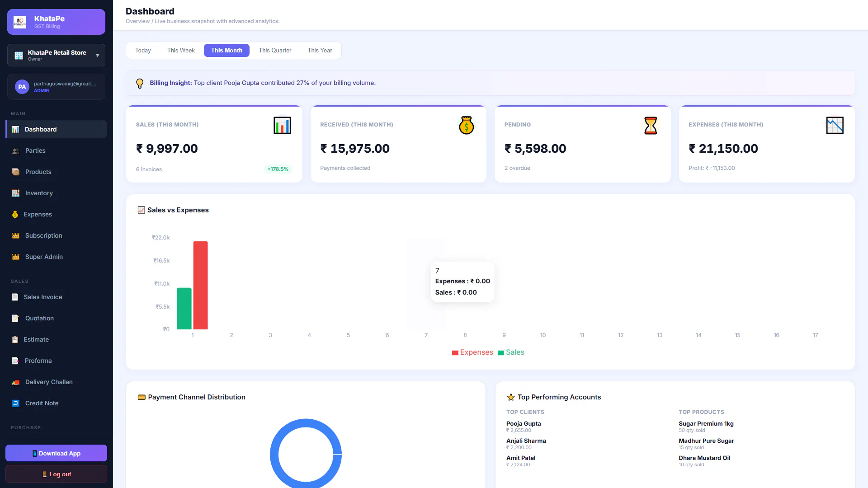Click the Estimate clipboard icon
The image size is (868, 488).
15,339
